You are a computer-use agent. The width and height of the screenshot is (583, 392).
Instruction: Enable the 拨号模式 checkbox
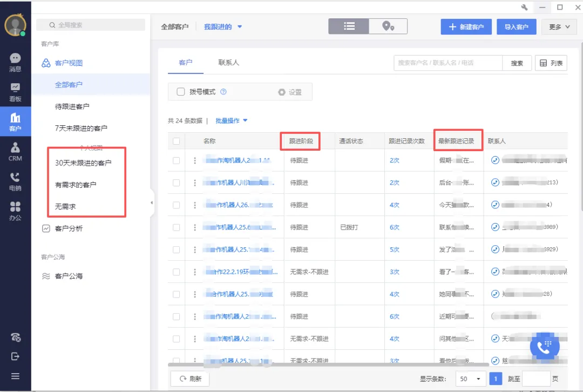pyautogui.click(x=181, y=91)
